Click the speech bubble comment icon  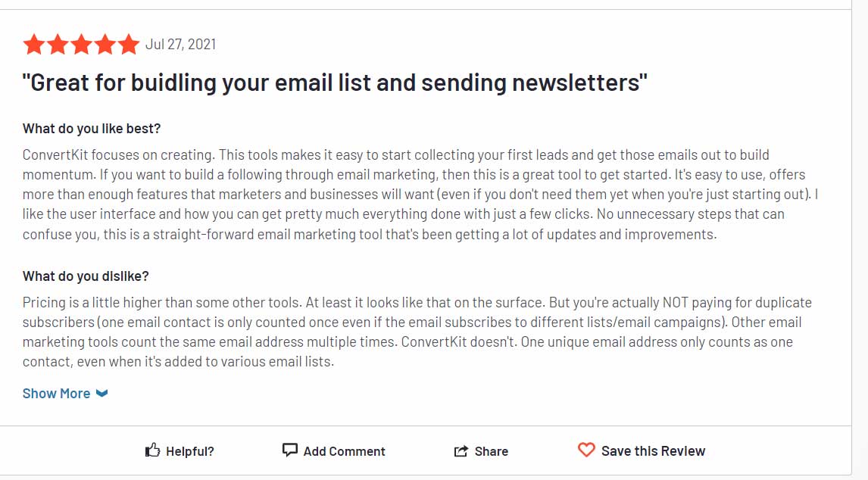point(289,450)
